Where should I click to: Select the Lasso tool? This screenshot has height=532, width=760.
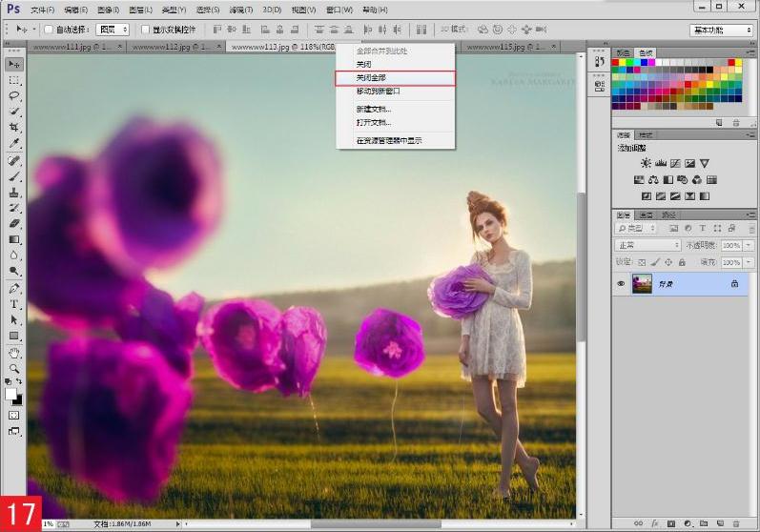click(14, 96)
